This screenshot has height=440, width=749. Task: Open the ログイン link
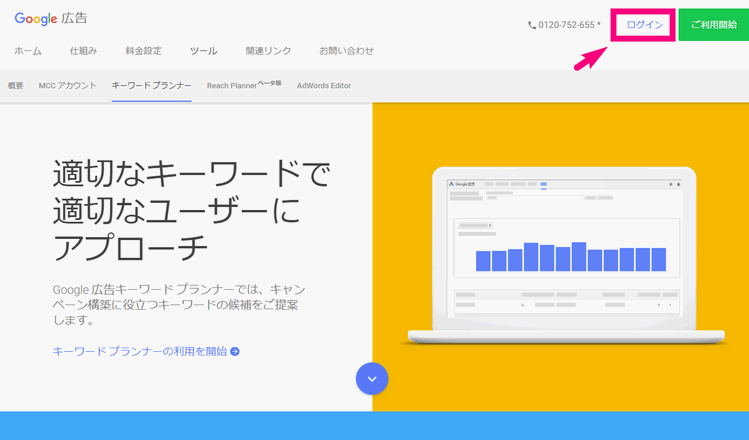coord(644,25)
